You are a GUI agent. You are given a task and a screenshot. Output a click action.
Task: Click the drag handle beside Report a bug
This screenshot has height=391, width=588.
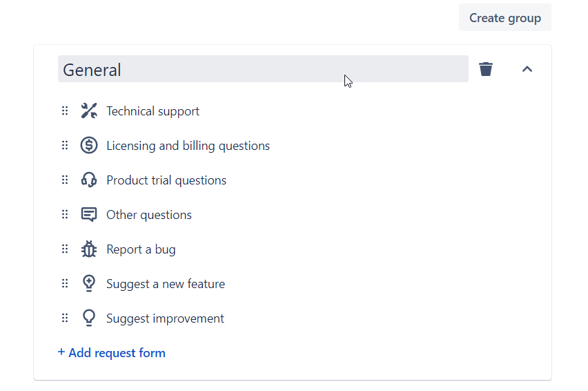65,249
